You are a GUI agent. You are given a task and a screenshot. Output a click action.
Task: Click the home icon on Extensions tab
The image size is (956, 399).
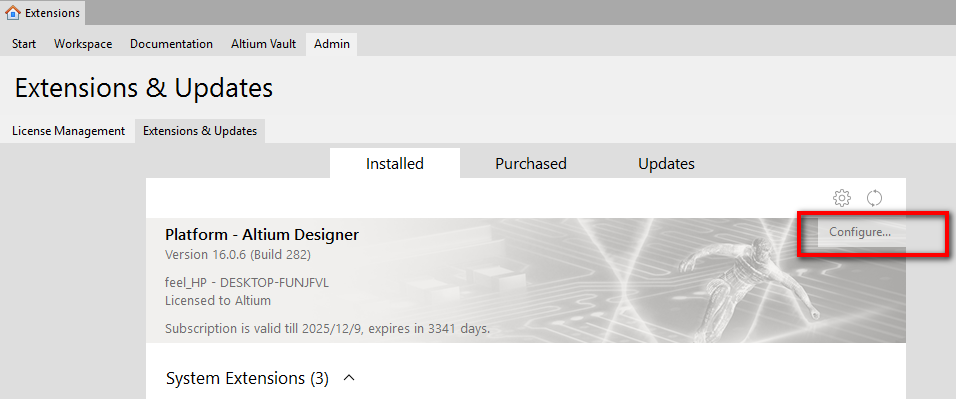coord(13,12)
